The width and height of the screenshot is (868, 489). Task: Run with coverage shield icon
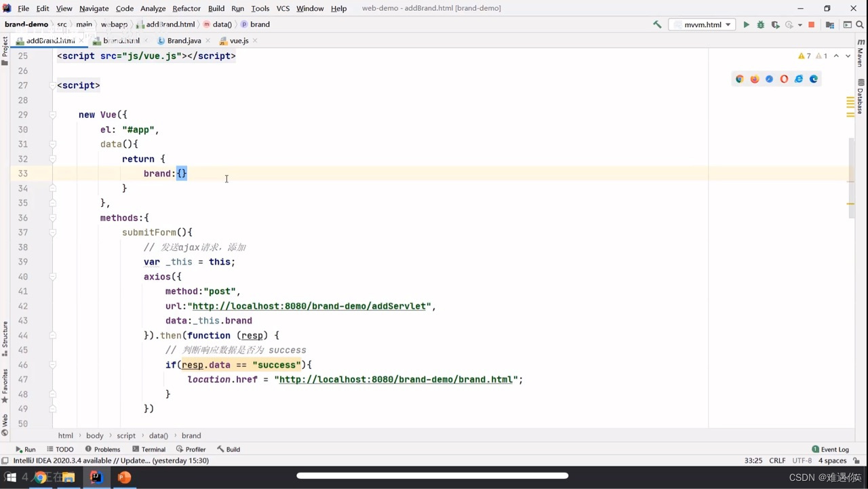coord(775,24)
